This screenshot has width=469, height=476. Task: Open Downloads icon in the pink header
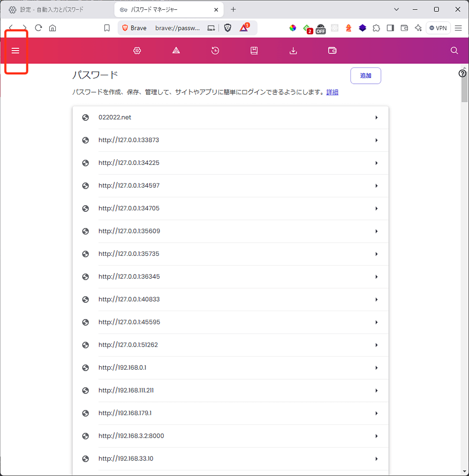[293, 51]
